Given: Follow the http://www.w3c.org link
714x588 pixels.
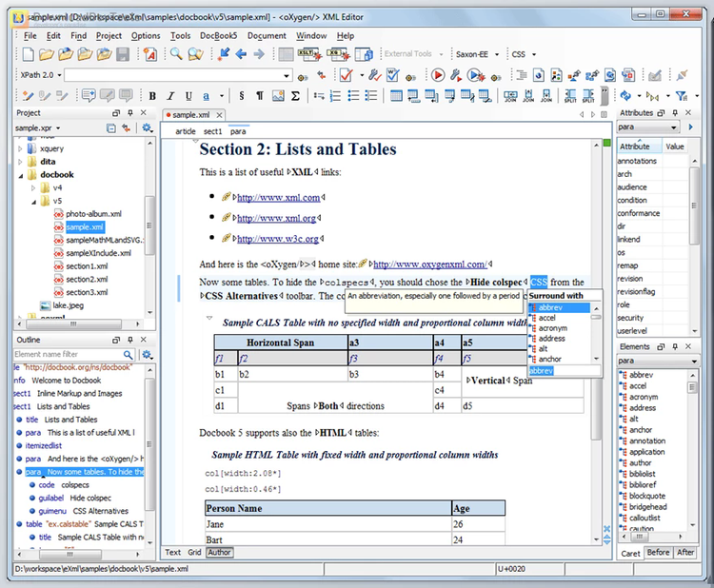Looking at the screenshot, I should click(278, 239).
